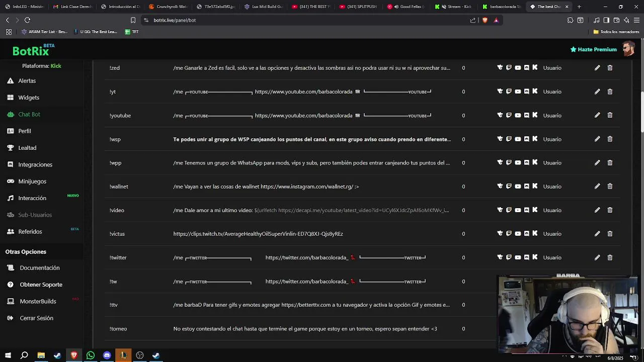Click Usuario in the !video row
Screen dimensions: 644x362
tap(552, 210)
